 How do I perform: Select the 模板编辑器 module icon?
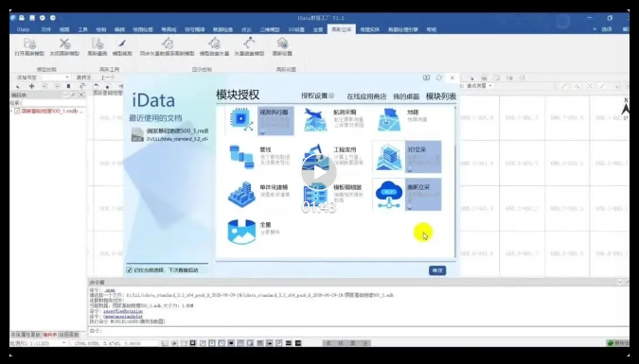[x=315, y=194]
